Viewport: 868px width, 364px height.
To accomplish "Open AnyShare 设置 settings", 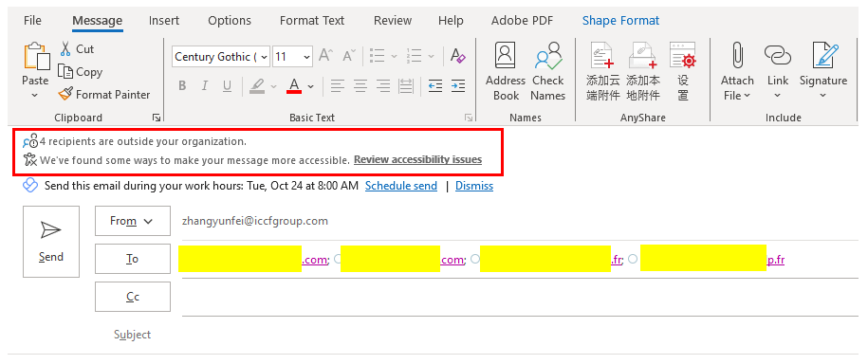I will [x=683, y=72].
